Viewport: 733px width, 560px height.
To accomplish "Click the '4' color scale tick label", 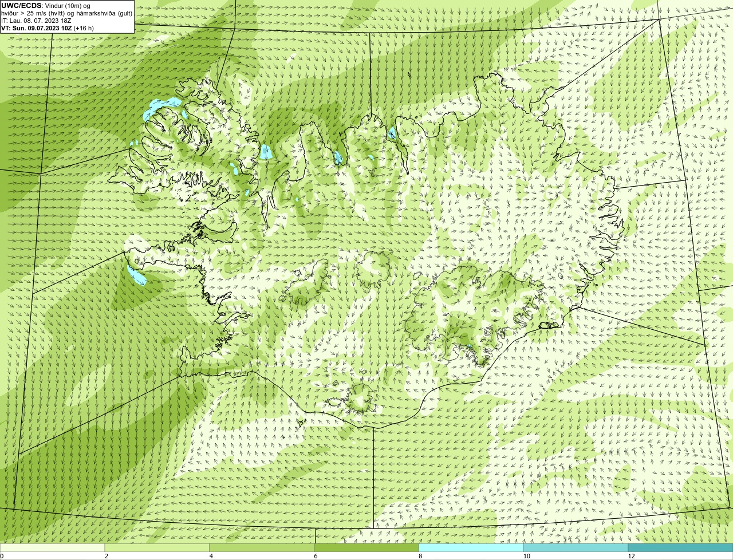I will 211,556.
